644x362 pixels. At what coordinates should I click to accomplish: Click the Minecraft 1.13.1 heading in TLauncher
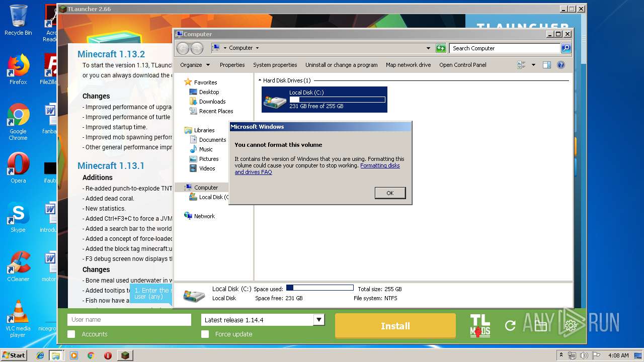[x=111, y=166]
